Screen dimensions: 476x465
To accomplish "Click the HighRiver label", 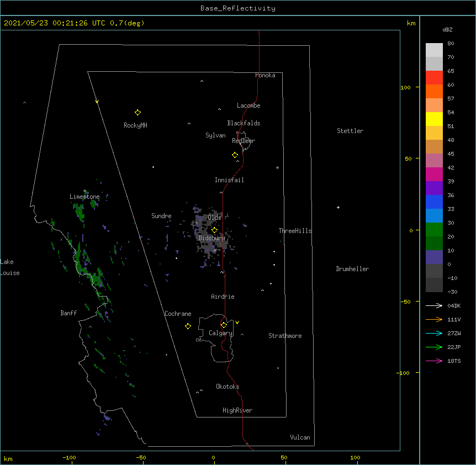I will point(237,410).
